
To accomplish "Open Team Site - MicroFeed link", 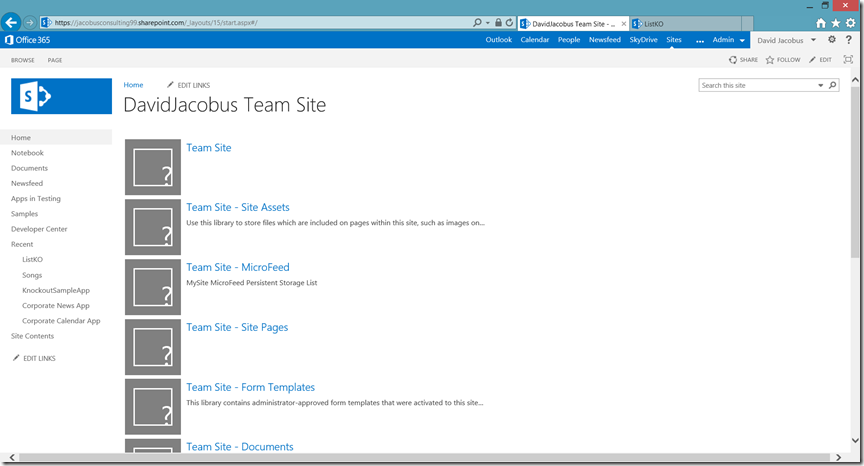I will pos(237,267).
